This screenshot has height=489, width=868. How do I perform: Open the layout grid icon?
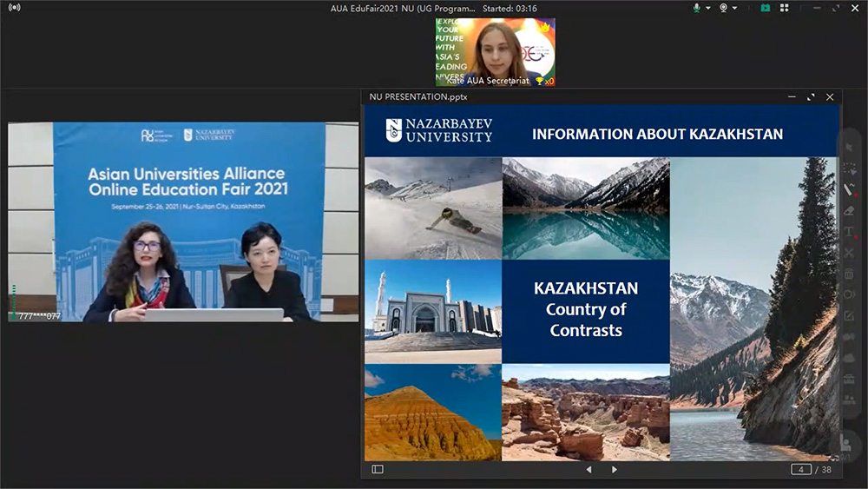coord(785,8)
